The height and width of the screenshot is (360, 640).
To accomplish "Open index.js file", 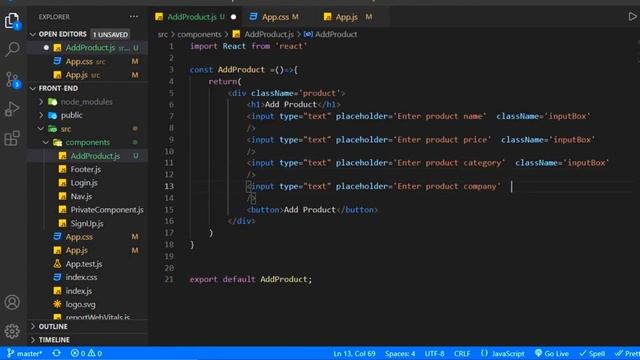I will [78, 291].
